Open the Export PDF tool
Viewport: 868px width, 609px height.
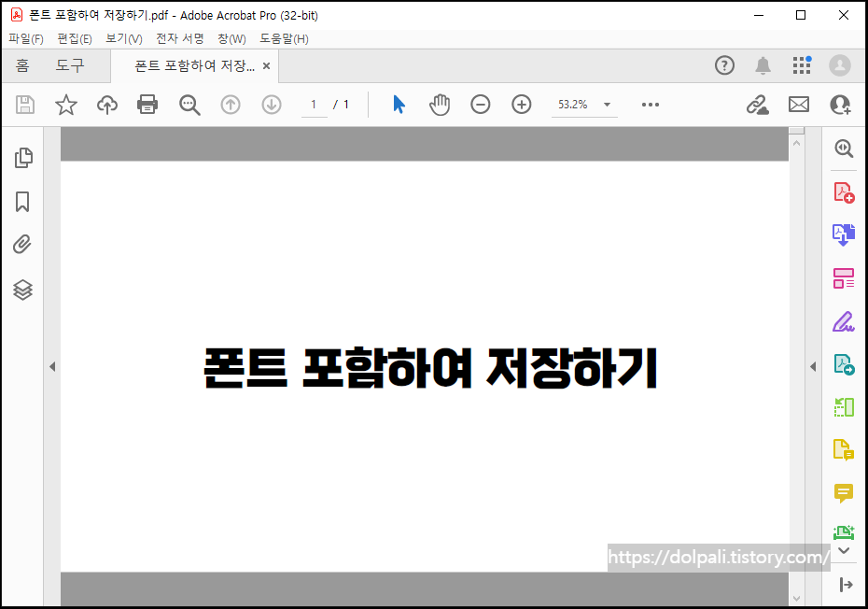843,234
